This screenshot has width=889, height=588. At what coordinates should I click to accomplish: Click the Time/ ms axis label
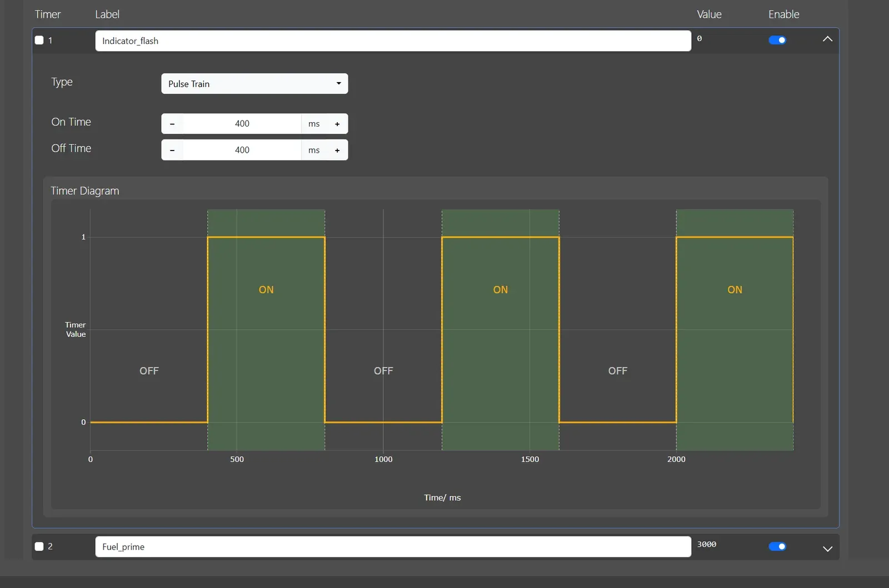[442, 497]
